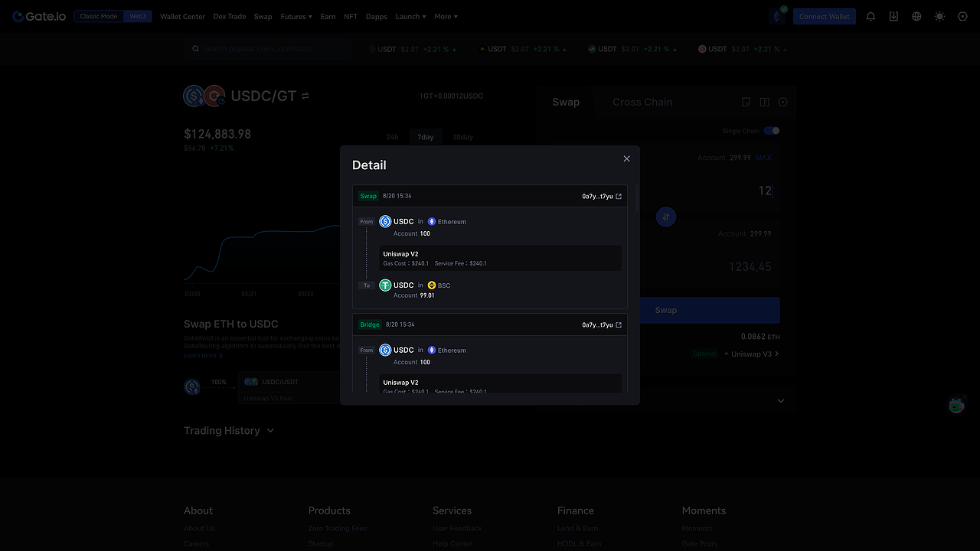Open header hexagon settings icon
Image resolution: width=980 pixels, height=551 pixels.
click(962, 16)
